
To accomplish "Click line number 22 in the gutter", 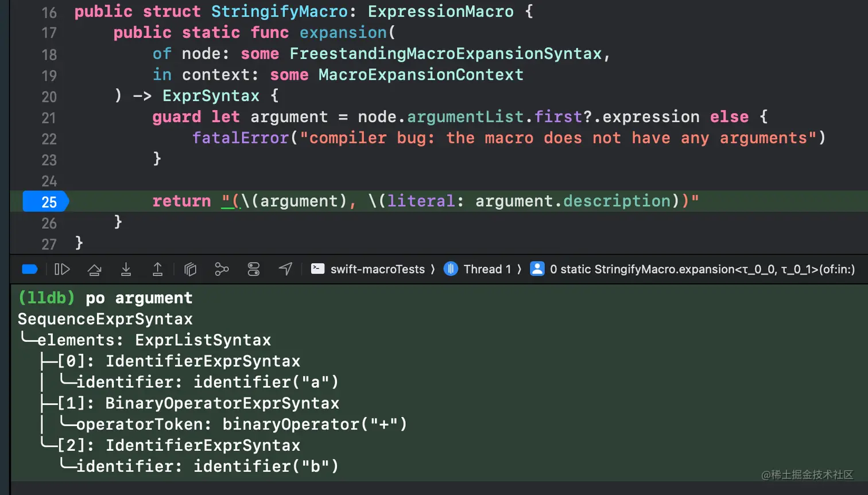I will point(49,139).
